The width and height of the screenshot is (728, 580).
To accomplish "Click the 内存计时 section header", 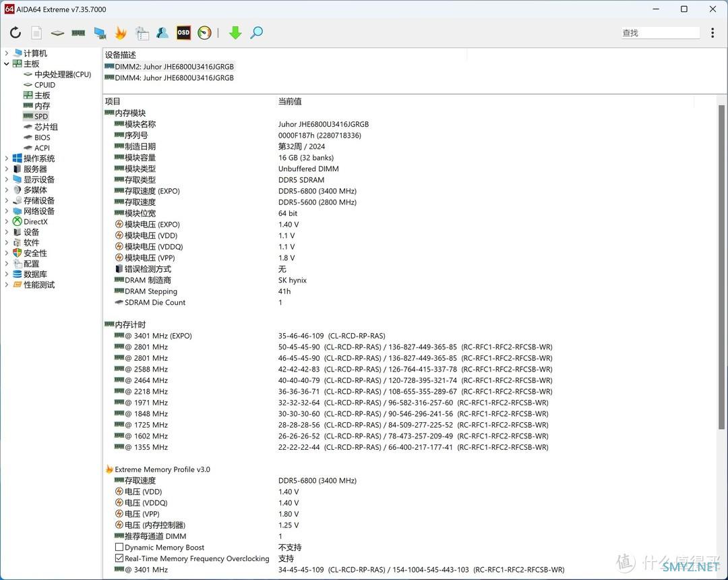I will click(125, 324).
